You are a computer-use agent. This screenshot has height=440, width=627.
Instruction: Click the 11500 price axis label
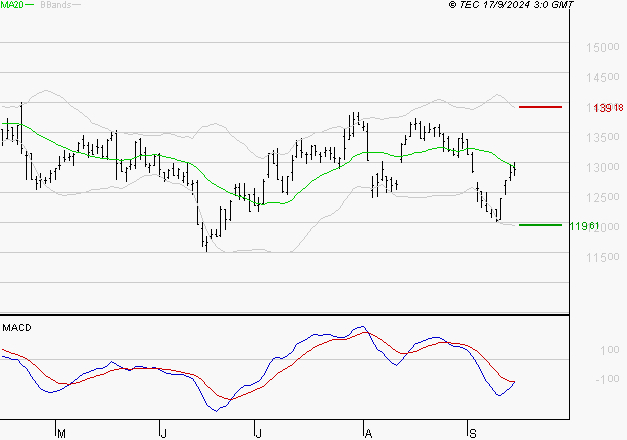point(603,257)
